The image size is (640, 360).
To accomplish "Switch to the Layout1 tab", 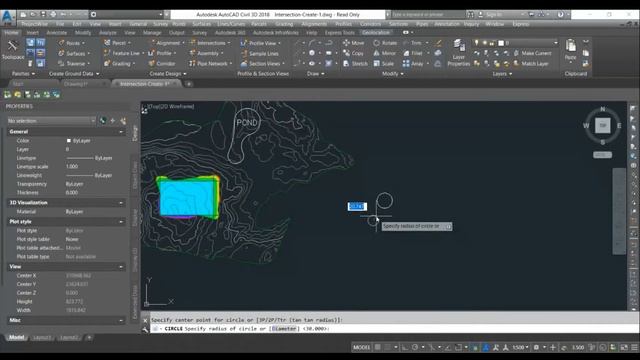I will [42, 338].
